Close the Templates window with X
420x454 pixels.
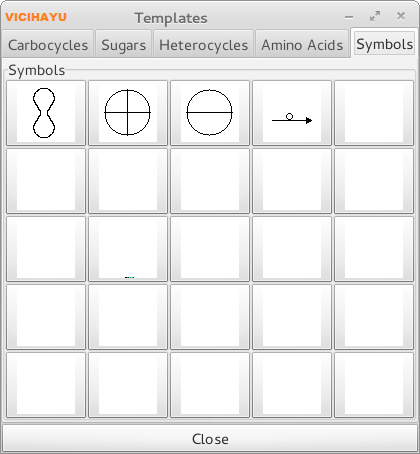(401, 16)
